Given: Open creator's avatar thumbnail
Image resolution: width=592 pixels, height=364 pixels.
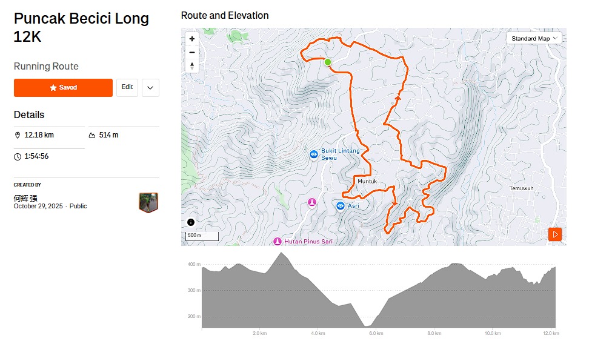Looking at the screenshot, I should click(148, 203).
